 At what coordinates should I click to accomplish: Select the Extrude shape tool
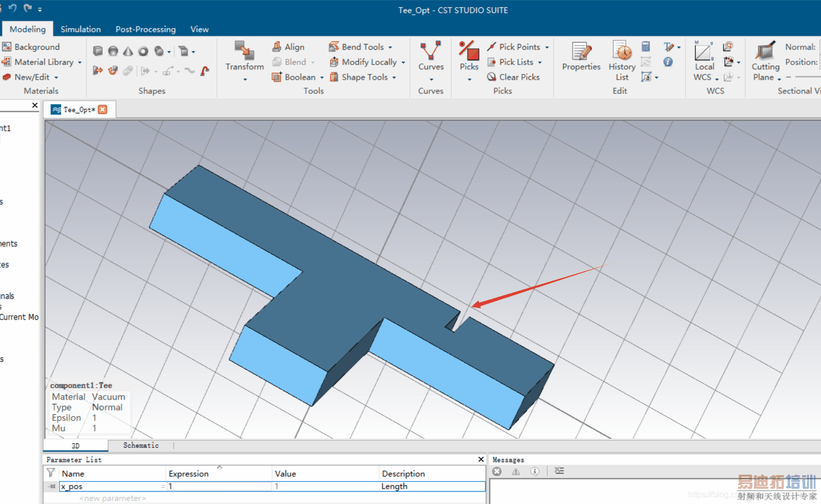(x=183, y=51)
